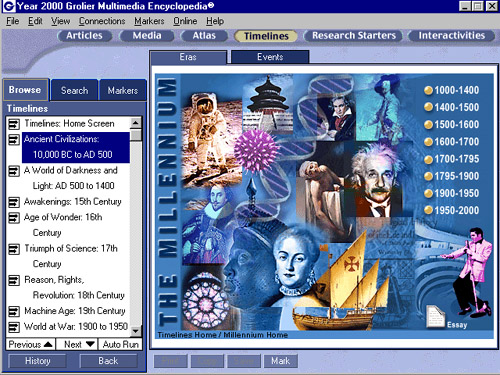
Task: Open the History button
Action: click(37, 361)
